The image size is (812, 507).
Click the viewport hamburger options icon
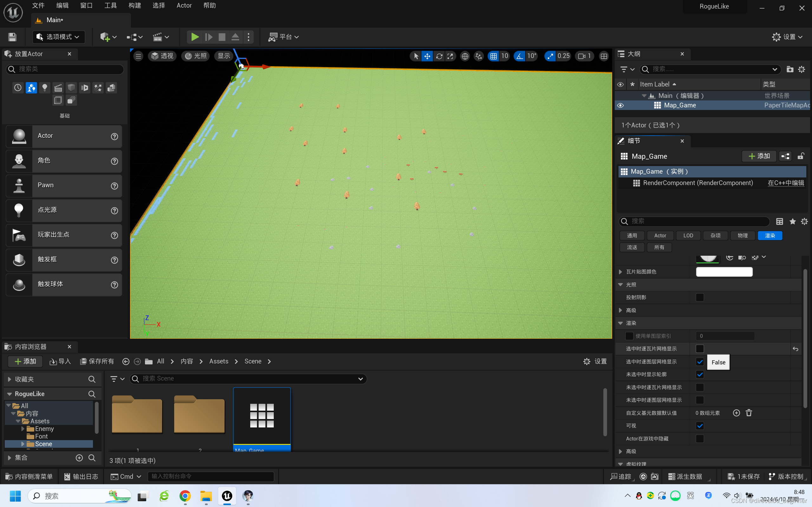[x=138, y=56]
